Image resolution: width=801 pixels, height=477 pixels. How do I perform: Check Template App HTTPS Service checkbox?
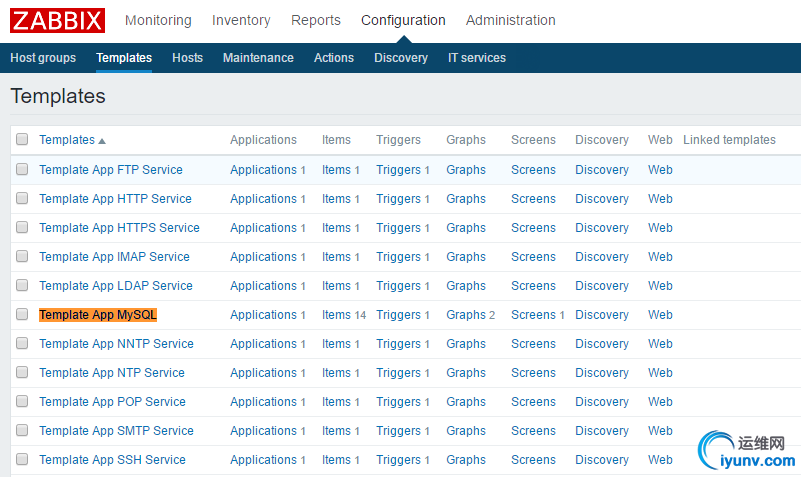22,227
